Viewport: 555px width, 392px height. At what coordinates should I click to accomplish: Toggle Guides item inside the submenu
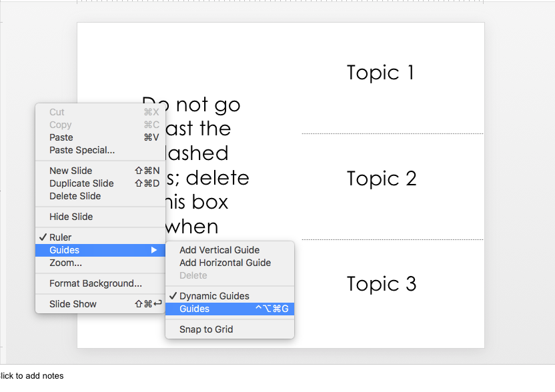click(195, 309)
